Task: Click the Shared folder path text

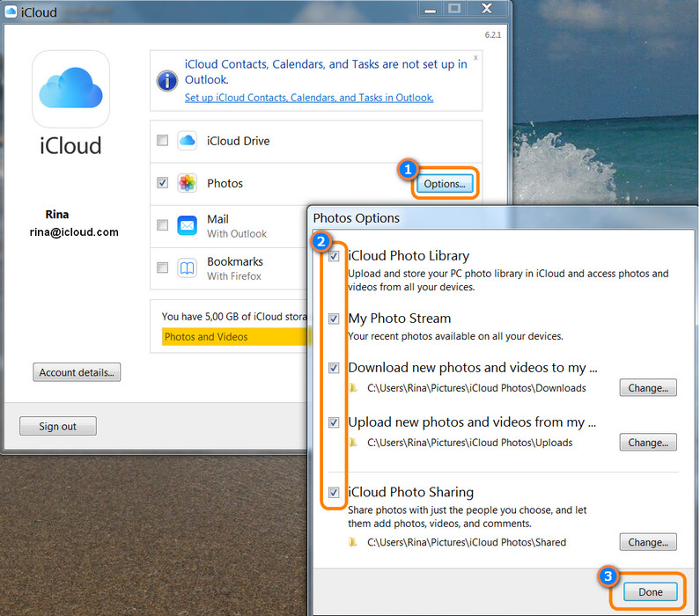Action: (467, 542)
